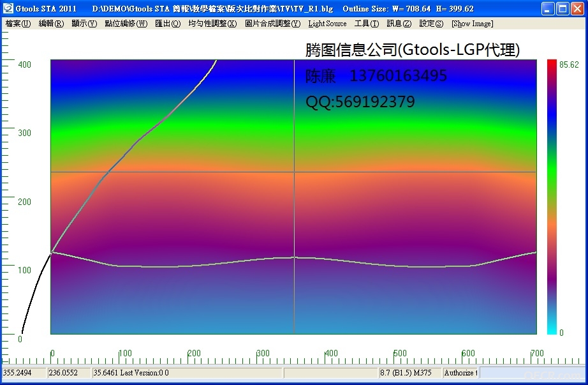Image resolution: width=588 pixels, height=385 pixels.
Task: Click the 400 label on vertical axis
Action: (24, 64)
